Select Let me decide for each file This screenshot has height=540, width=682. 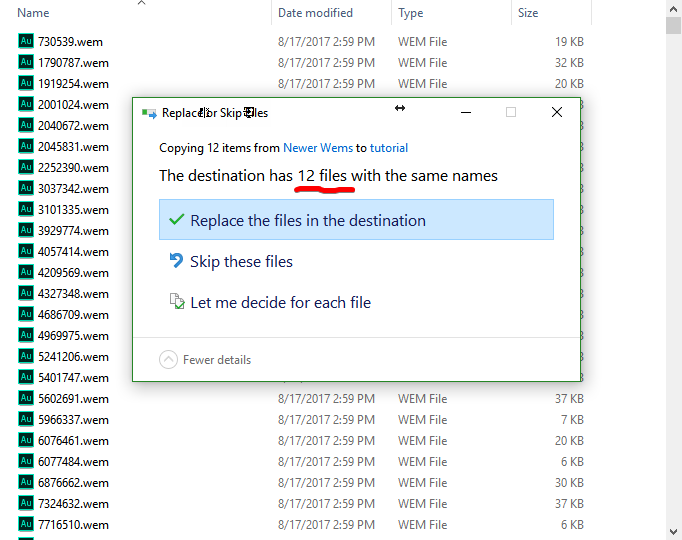[280, 303]
